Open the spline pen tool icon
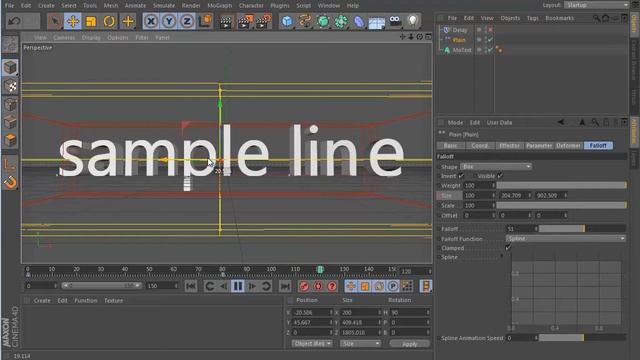The image size is (640, 360). coord(305,21)
